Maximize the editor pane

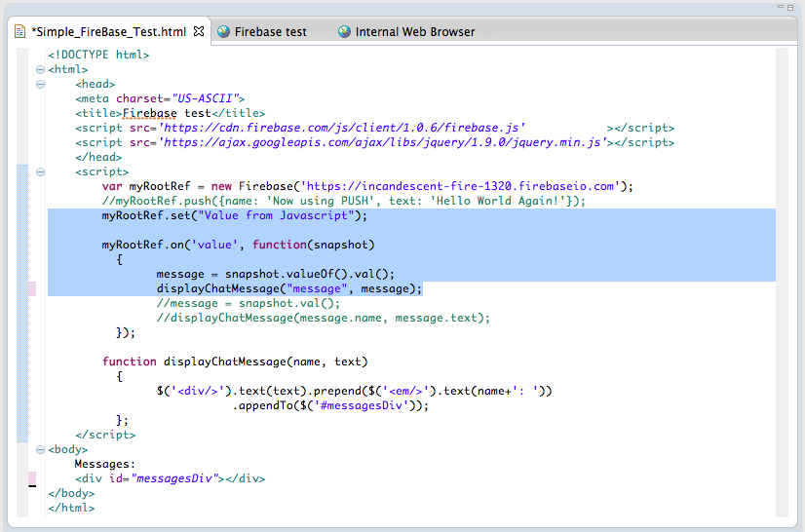pyautogui.click(x=788, y=8)
